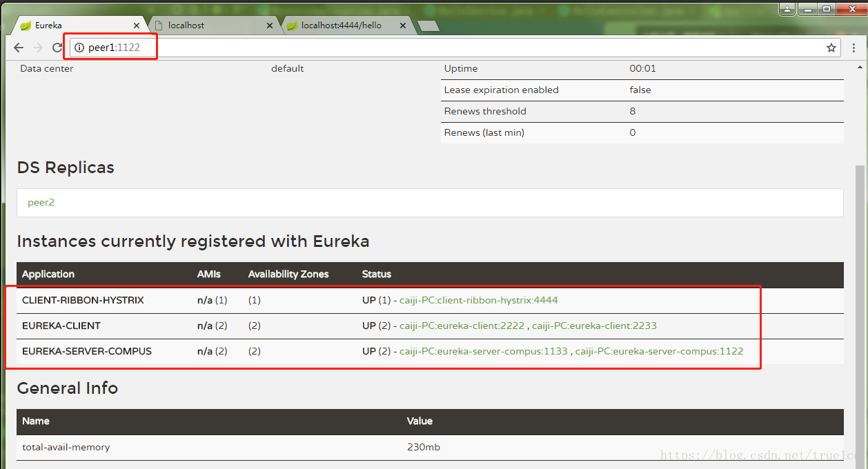868x469 pixels.
Task: Switch to the localhost:4444/hello tab
Action: tap(348, 26)
